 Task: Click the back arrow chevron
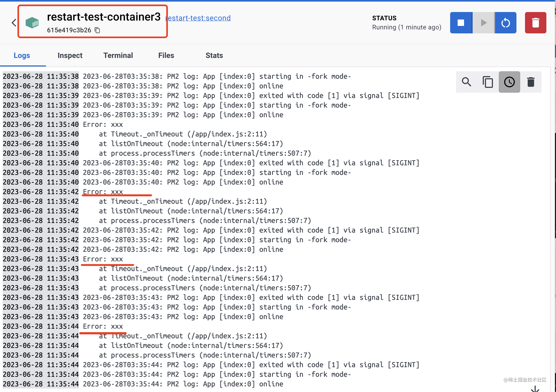point(14,23)
